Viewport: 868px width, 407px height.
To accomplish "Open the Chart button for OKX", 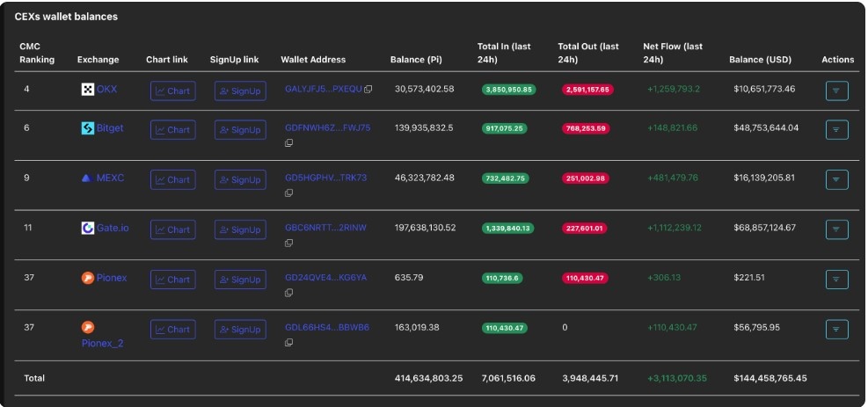I will (172, 91).
